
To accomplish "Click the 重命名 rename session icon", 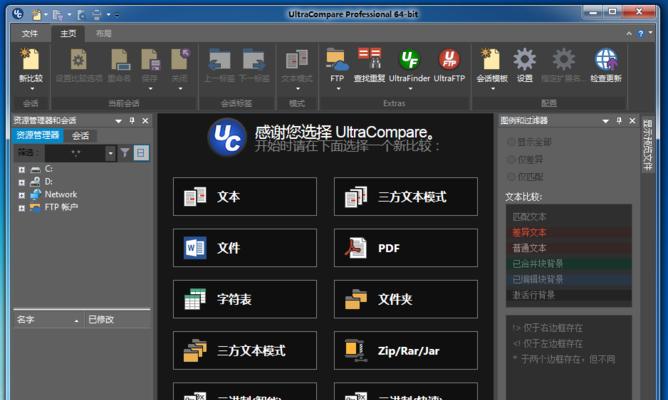I will point(120,60).
